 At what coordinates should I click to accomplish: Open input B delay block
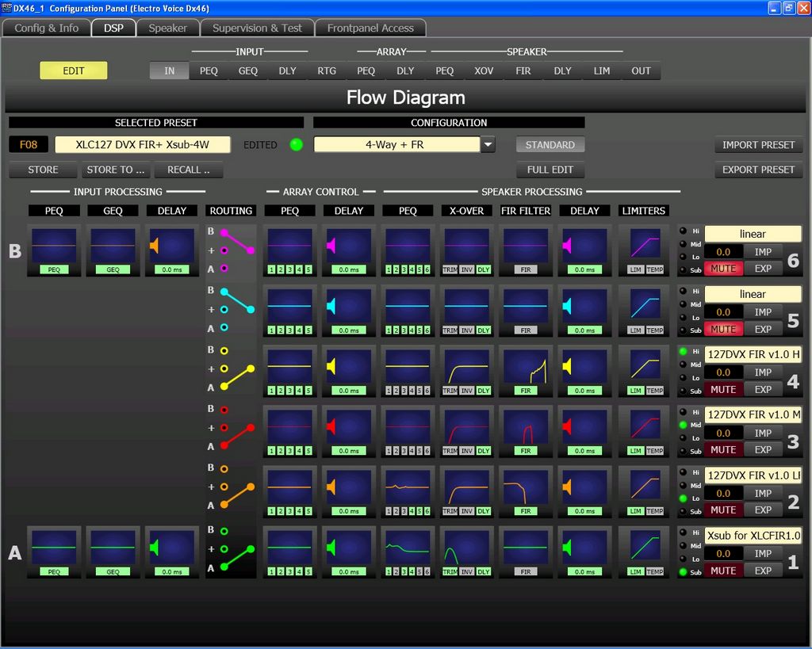tap(172, 250)
